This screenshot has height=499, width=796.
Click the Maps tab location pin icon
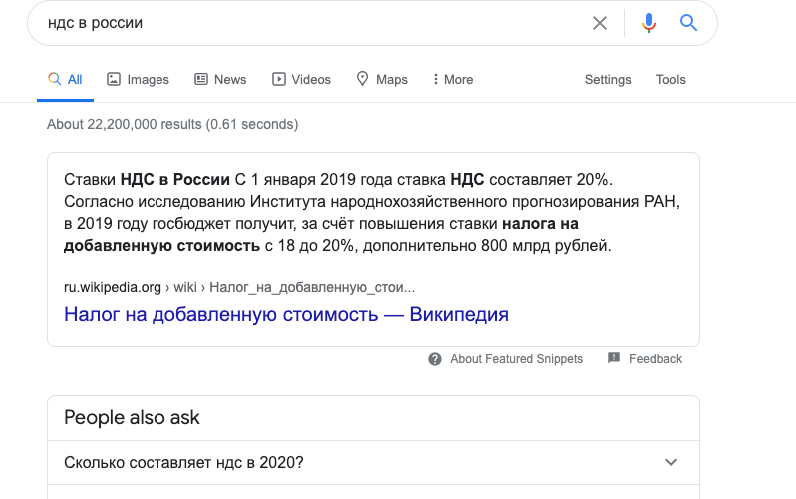point(362,79)
